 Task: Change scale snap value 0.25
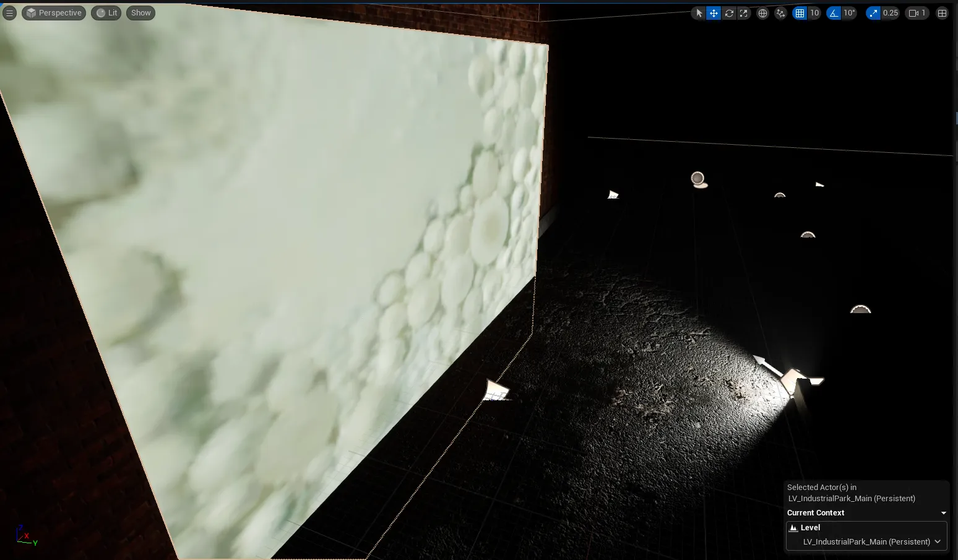tap(890, 13)
